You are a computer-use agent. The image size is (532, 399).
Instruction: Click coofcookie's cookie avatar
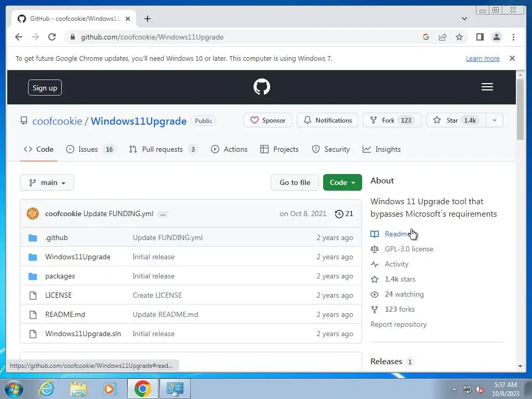pos(33,214)
